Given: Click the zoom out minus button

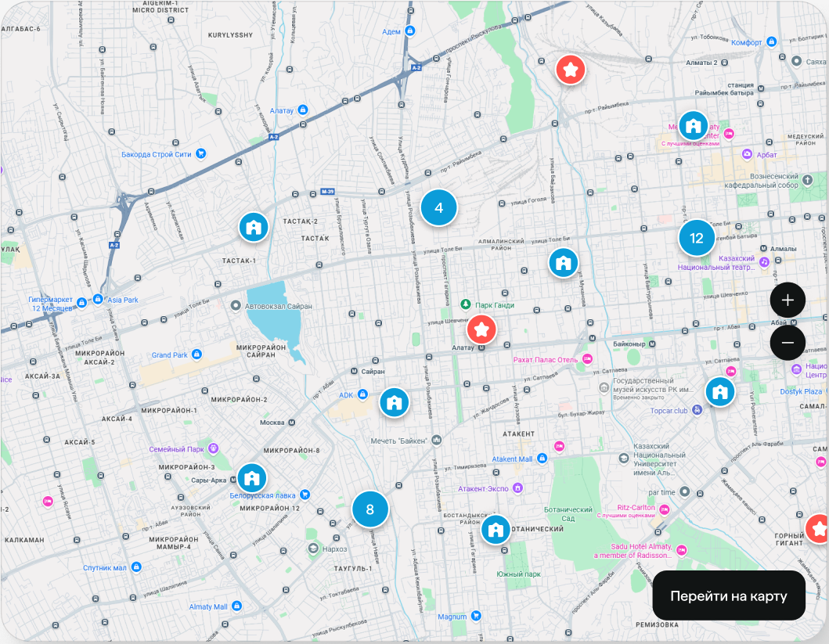Looking at the screenshot, I should point(788,343).
